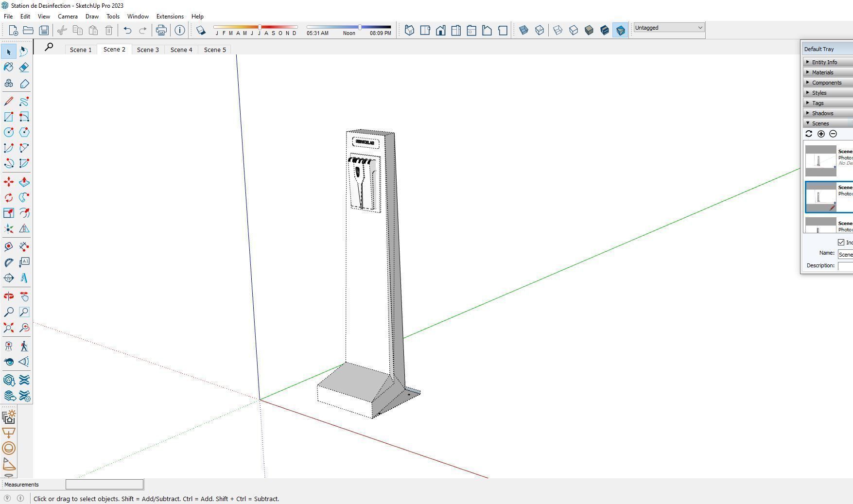The width and height of the screenshot is (853, 504).
Task: Undo the last action
Action: point(127,31)
